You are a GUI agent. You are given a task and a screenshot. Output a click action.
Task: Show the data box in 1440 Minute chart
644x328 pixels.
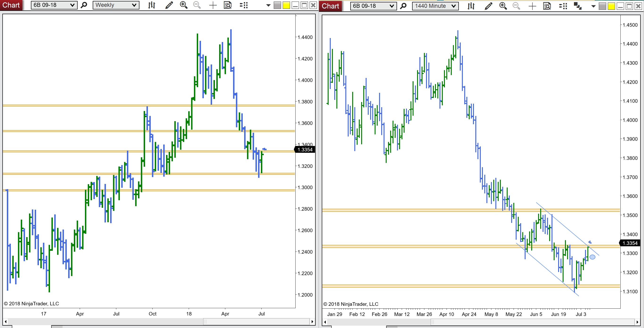[x=547, y=6]
